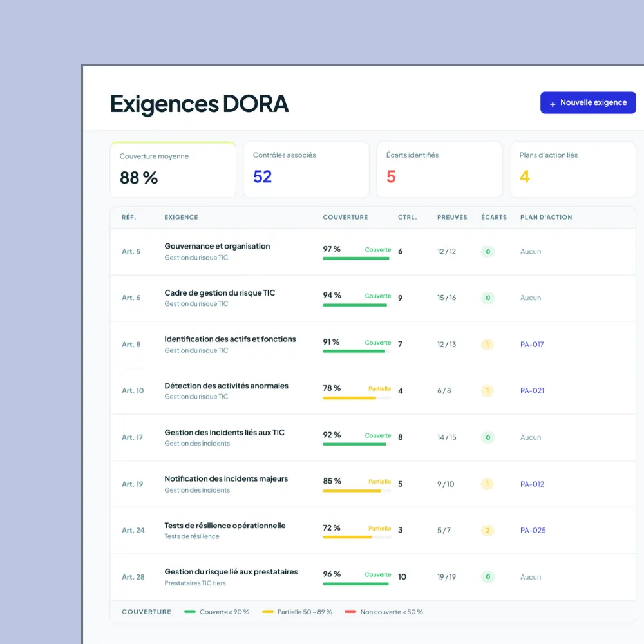
Task: Click the Art. 24 reference
Action: (133, 530)
